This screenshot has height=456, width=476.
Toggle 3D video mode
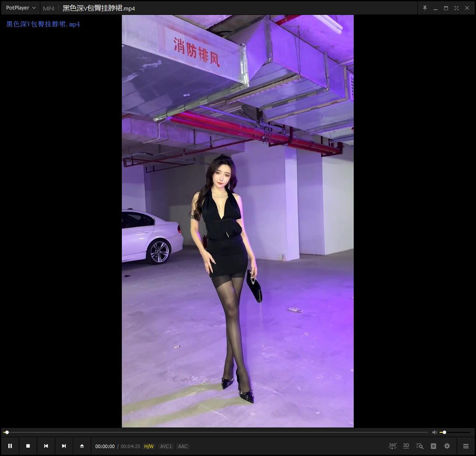pos(406,445)
